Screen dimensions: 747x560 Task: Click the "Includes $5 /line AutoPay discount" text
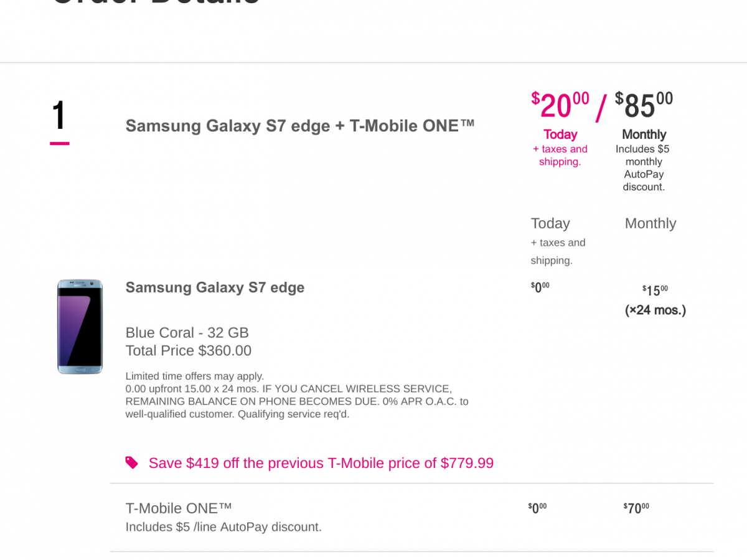click(x=223, y=527)
